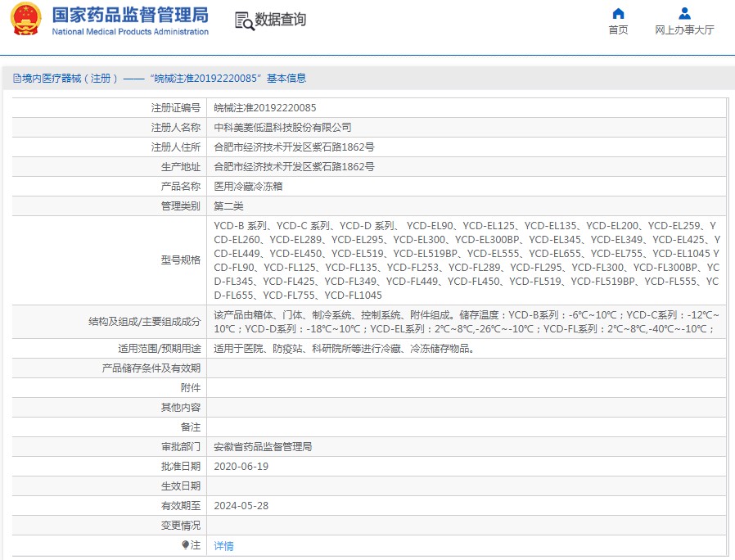Click the 生效日期 label

[x=181, y=487]
